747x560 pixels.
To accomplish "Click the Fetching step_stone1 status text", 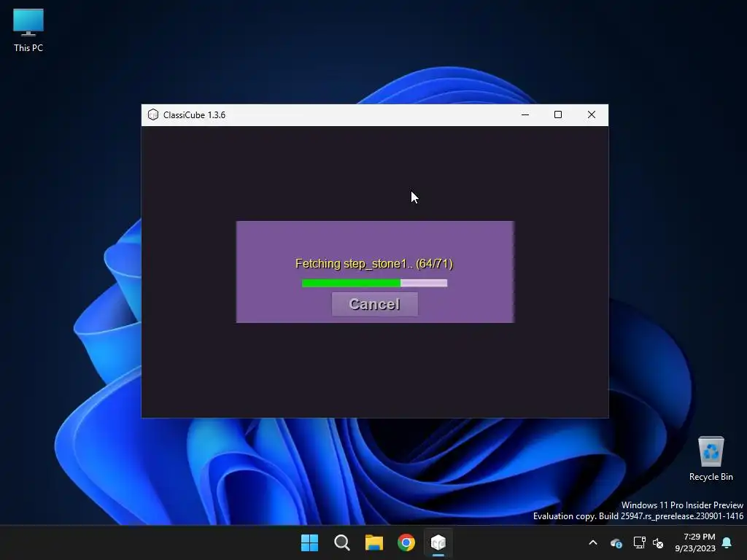I will pyautogui.click(x=374, y=264).
